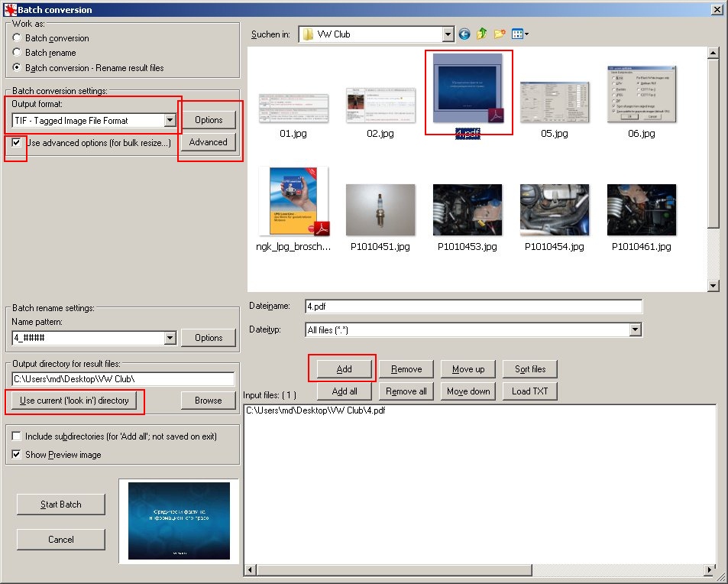Expand the Output format dropdown
The image size is (728, 584).
point(170,121)
